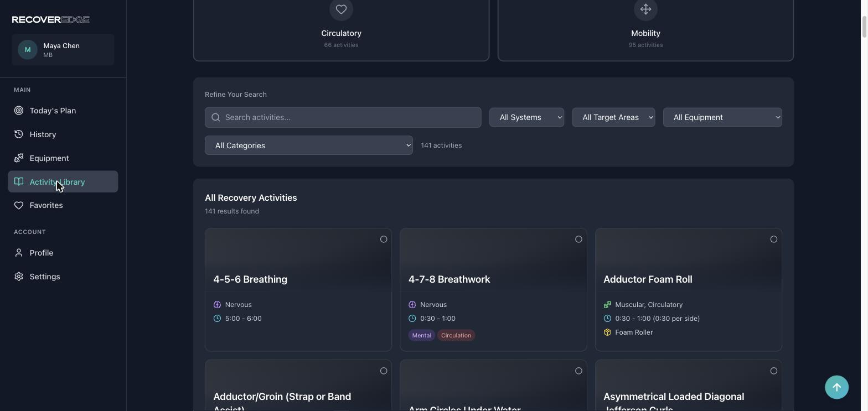
Task: Click the back-to-top arrow button
Action: pos(836,387)
